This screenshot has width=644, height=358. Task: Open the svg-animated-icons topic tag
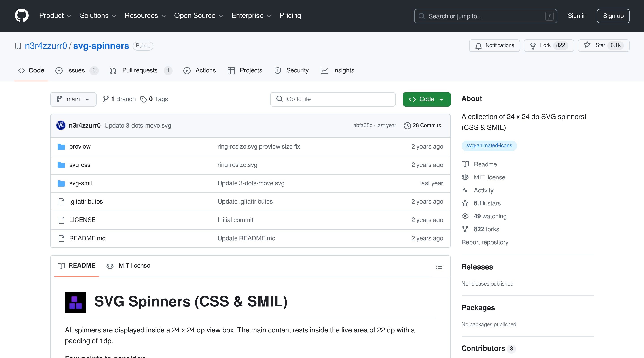[489, 146]
